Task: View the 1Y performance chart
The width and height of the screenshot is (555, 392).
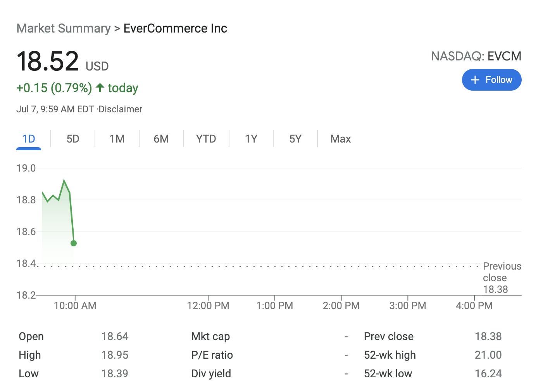Action: point(250,139)
